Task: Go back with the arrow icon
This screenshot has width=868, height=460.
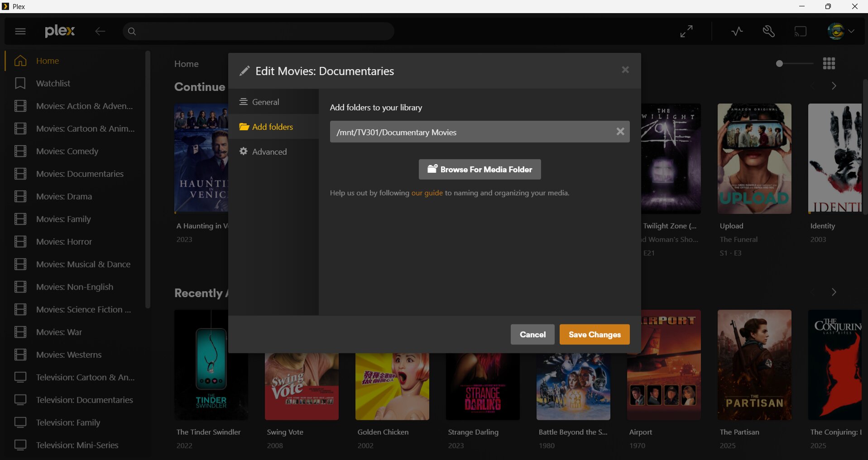Action: coord(100,31)
